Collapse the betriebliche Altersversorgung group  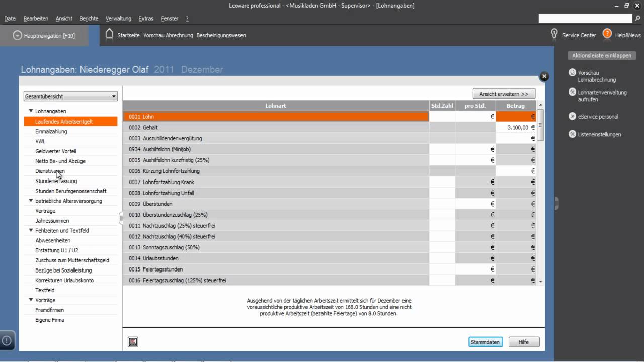pyautogui.click(x=31, y=201)
